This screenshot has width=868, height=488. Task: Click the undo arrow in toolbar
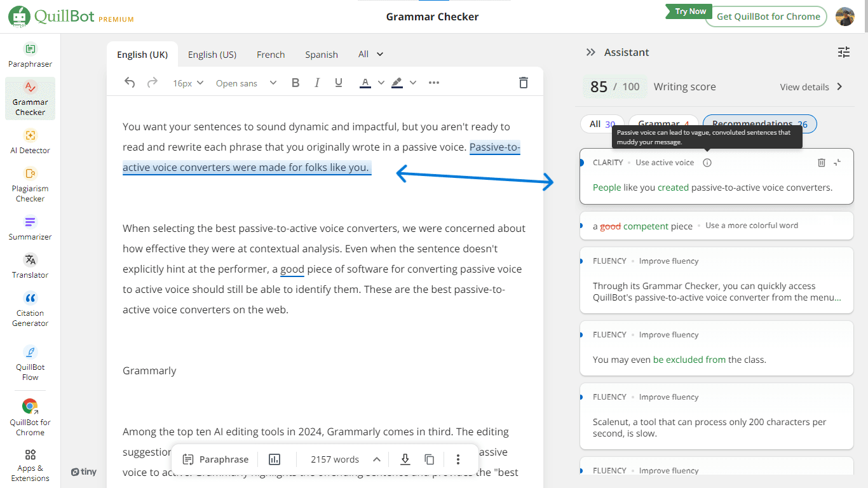pyautogui.click(x=130, y=83)
